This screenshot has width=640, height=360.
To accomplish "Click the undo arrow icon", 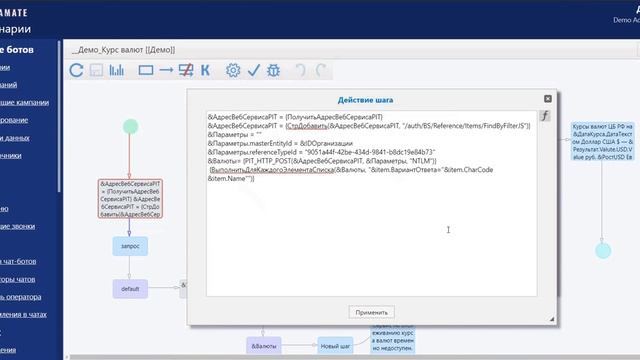I will (x=300, y=70).
